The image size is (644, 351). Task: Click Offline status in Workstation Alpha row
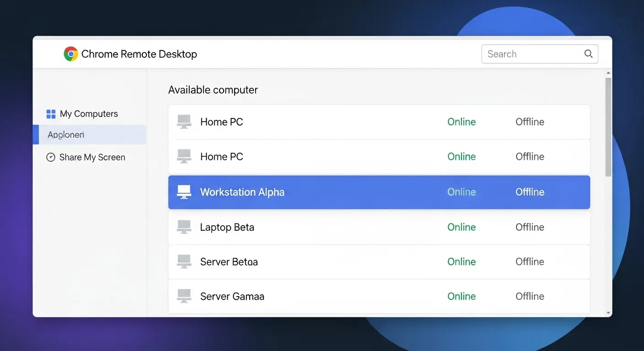point(530,192)
